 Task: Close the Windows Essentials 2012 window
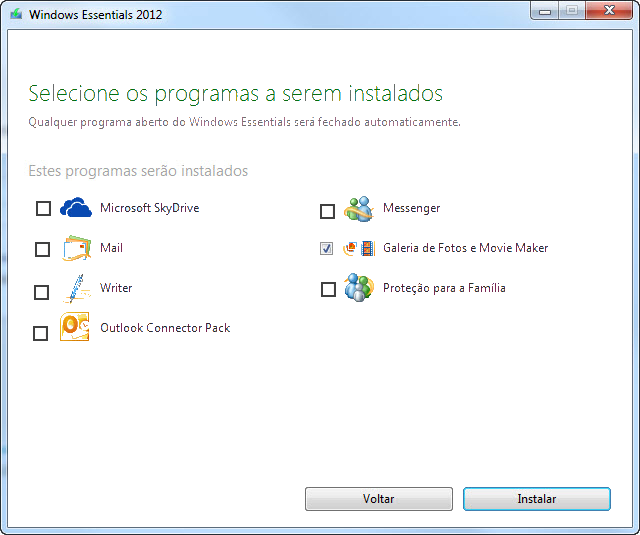609,10
